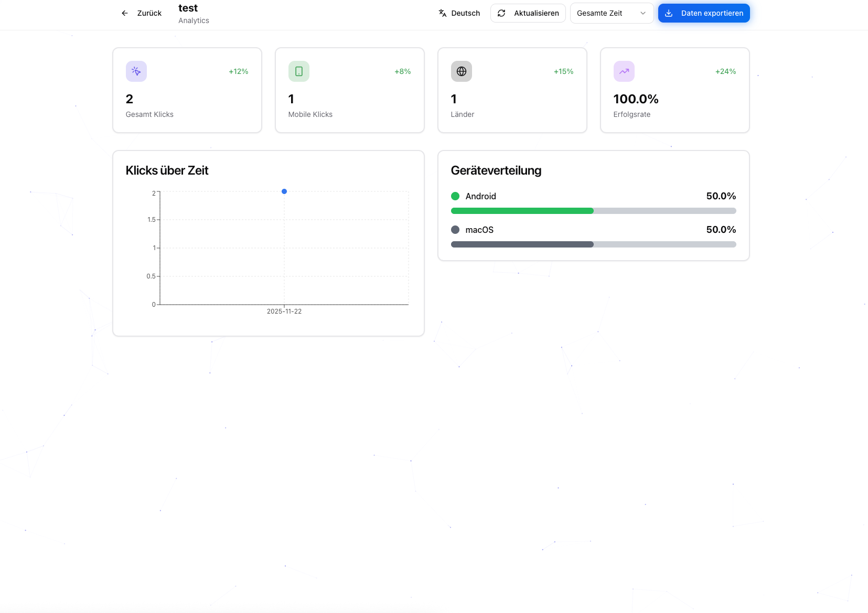The height and width of the screenshot is (613, 868).
Task: Click the Gesamt Klicks label
Action: click(149, 114)
